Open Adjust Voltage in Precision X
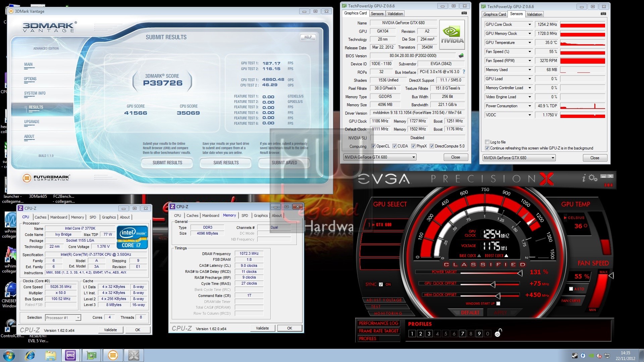Screen dimensions: 644x362 (384, 300)
